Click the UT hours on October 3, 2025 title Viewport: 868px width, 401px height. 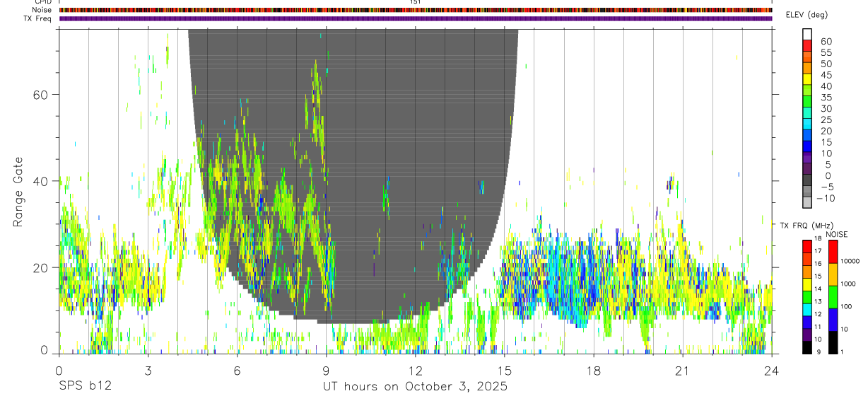click(x=415, y=387)
